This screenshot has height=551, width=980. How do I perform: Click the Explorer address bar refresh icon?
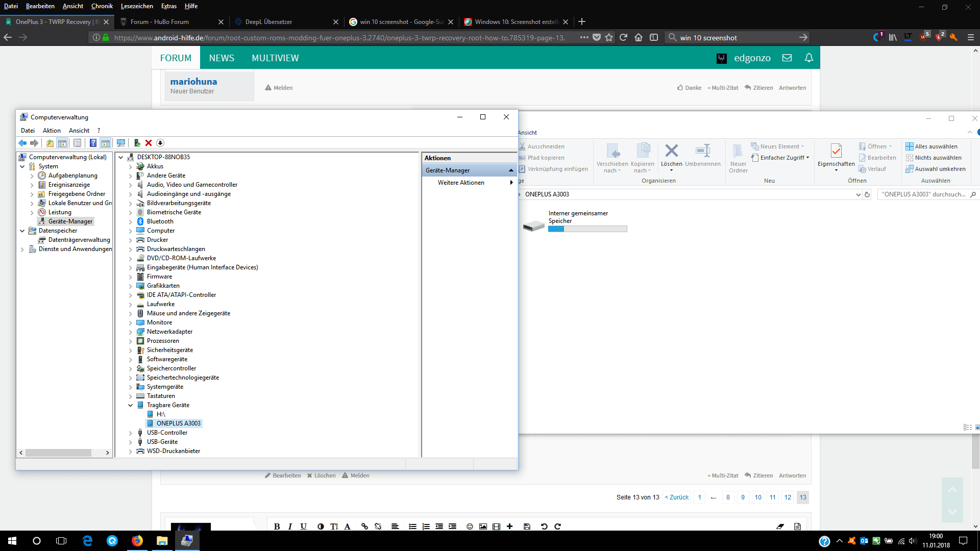coord(867,194)
